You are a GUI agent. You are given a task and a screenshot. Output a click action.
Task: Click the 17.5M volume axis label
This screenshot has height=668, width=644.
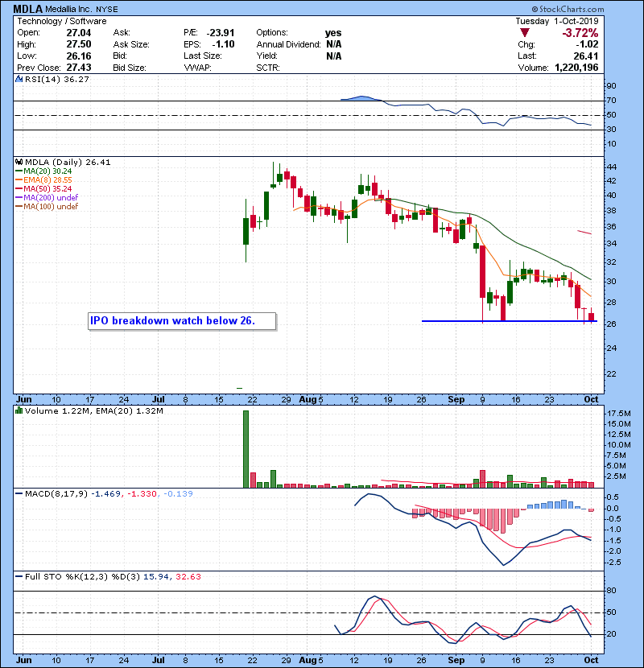tap(619, 413)
